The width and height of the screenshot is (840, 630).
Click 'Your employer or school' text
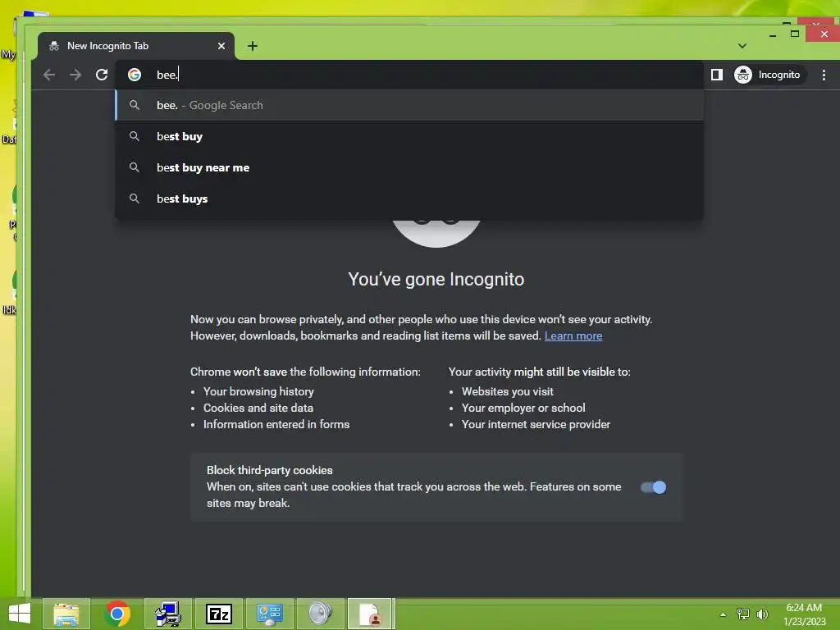coord(523,408)
